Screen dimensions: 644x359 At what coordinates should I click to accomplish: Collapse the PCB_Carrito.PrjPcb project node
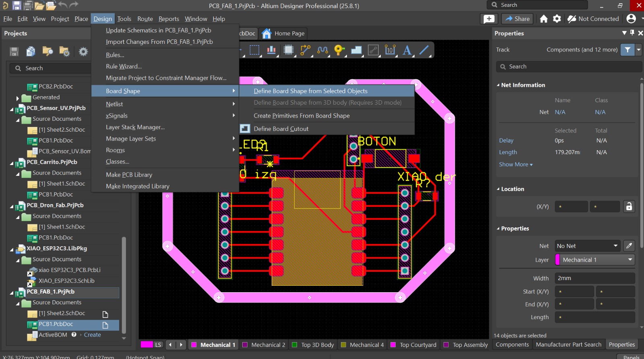coord(11,163)
